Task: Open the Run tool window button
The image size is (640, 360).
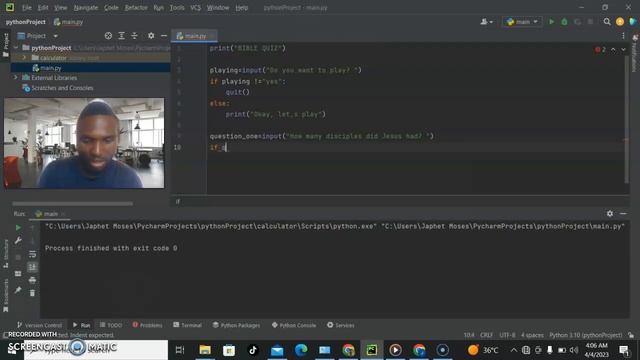Action: (81, 325)
